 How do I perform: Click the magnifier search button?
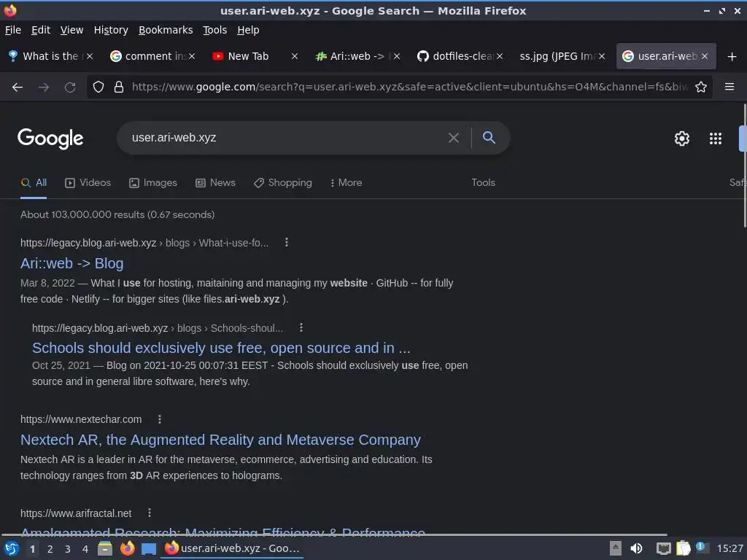coord(489,138)
